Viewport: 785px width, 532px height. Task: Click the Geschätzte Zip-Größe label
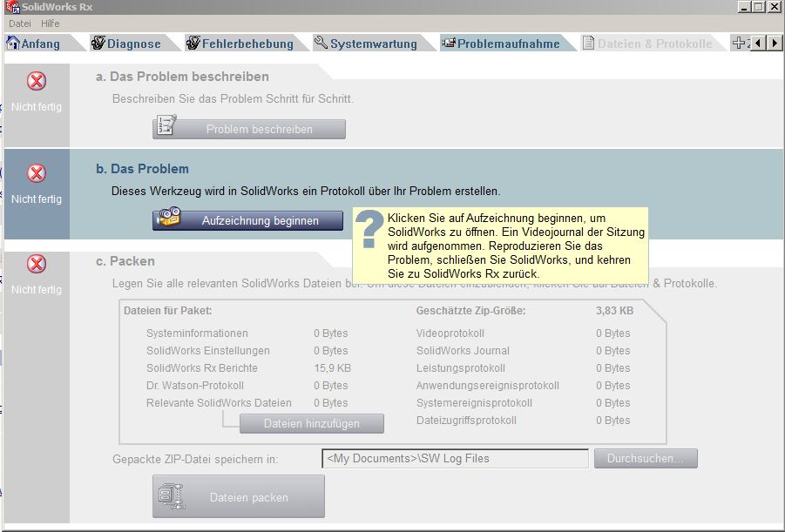[x=471, y=311]
